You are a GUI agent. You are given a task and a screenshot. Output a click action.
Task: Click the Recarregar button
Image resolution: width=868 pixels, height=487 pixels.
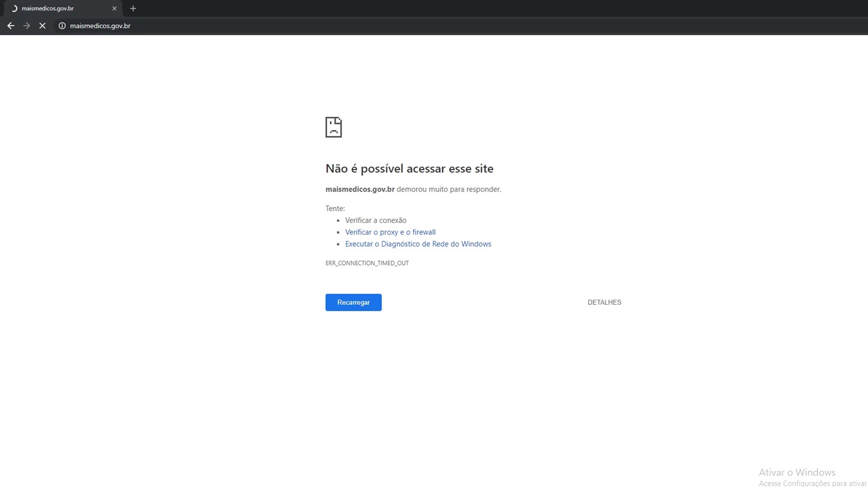354,302
